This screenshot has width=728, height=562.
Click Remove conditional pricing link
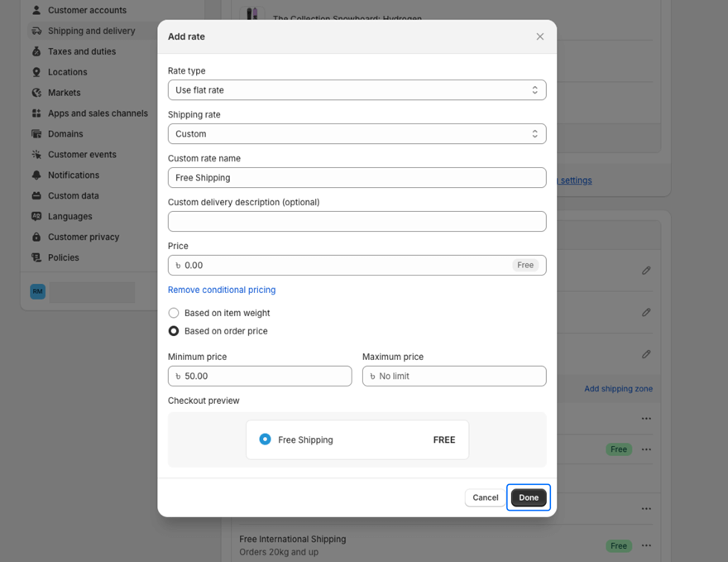[x=222, y=290]
